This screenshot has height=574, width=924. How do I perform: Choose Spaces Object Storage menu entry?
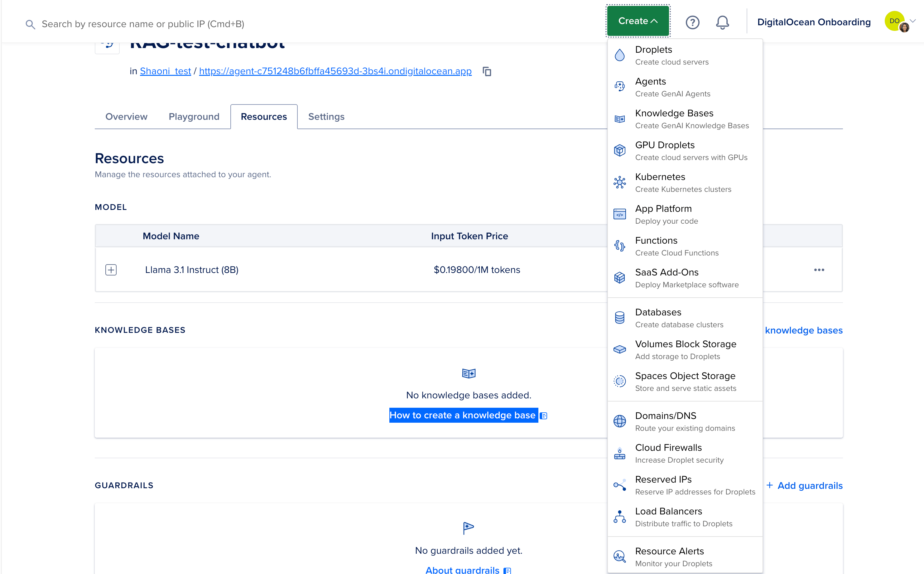[x=685, y=382]
